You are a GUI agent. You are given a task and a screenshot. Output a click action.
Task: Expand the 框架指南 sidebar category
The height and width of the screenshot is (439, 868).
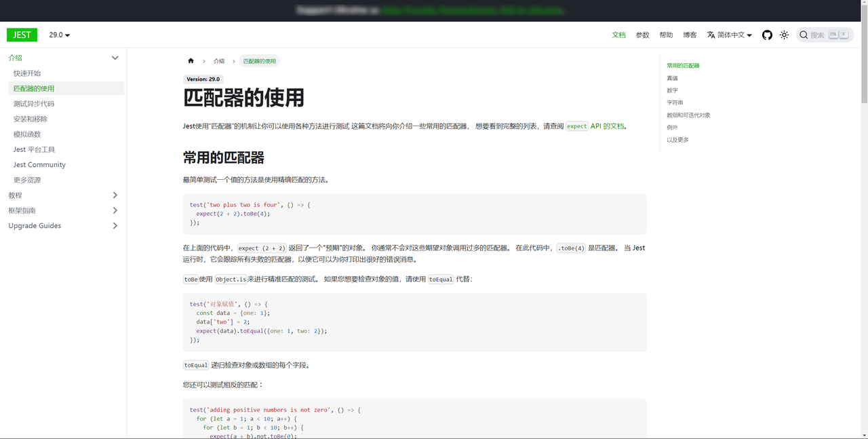[x=115, y=210]
